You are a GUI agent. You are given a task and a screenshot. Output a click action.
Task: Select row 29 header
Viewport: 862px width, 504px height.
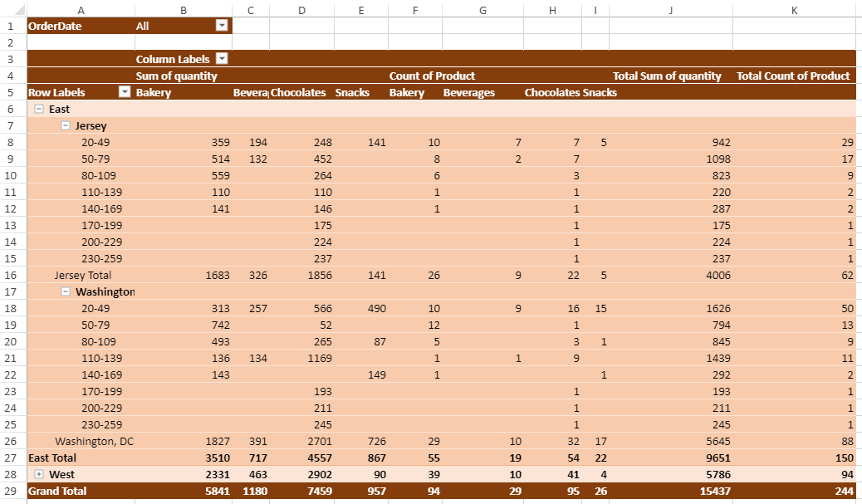[x=12, y=491]
